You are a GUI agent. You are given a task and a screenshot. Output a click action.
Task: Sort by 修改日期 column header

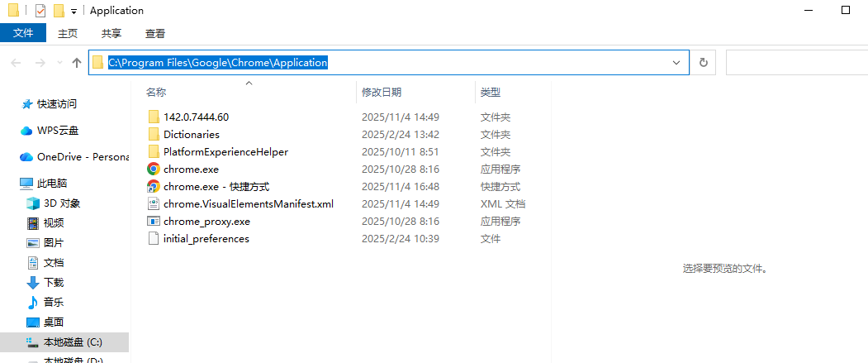coord(382,93)
